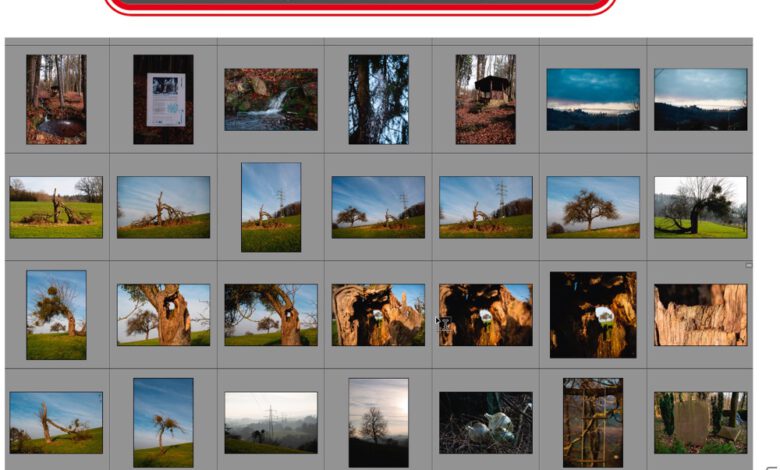Select photo with round tree, stump and pylon
The image size is (780, 470).
pyautogui.click(x=379, y=207)
